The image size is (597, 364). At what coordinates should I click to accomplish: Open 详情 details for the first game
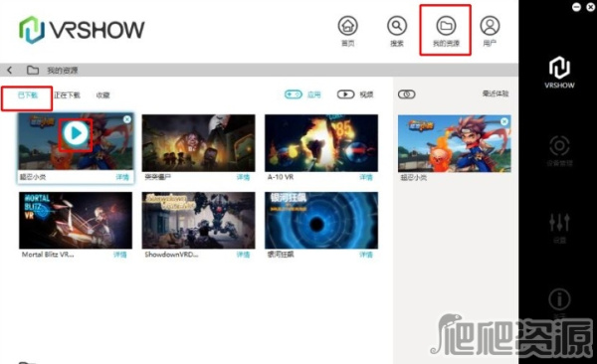[122, 177]
